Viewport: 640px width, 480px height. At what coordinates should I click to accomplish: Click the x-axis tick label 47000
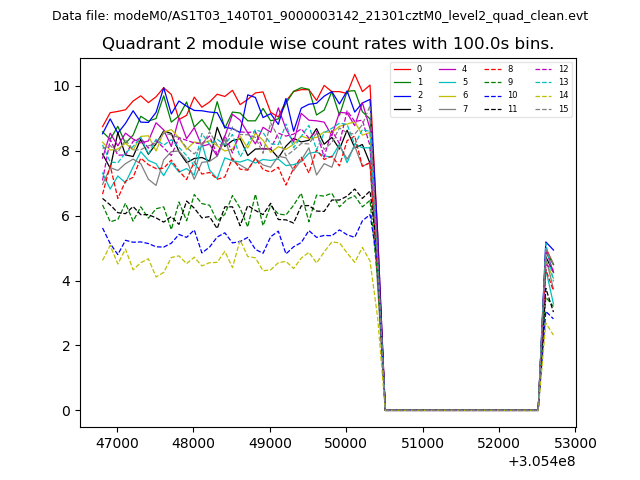coord(117,442)
